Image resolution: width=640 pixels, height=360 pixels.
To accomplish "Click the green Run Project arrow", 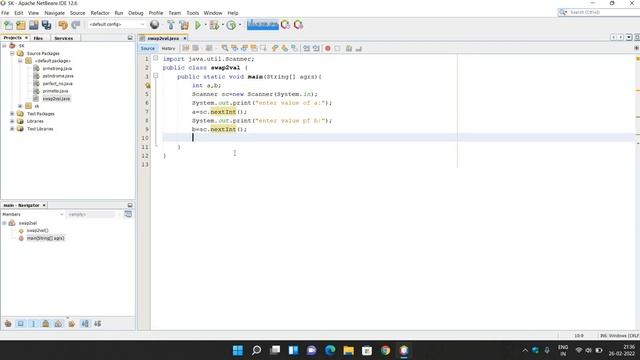I will pos(198,25).
